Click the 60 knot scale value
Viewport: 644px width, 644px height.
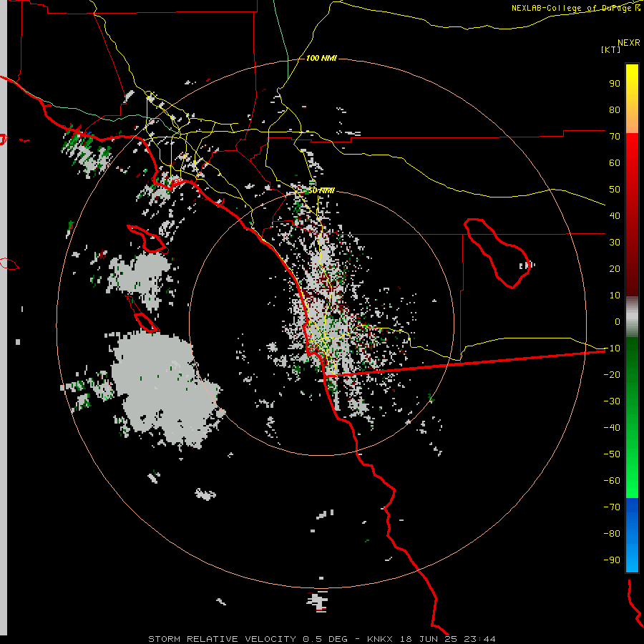(615, 162)
